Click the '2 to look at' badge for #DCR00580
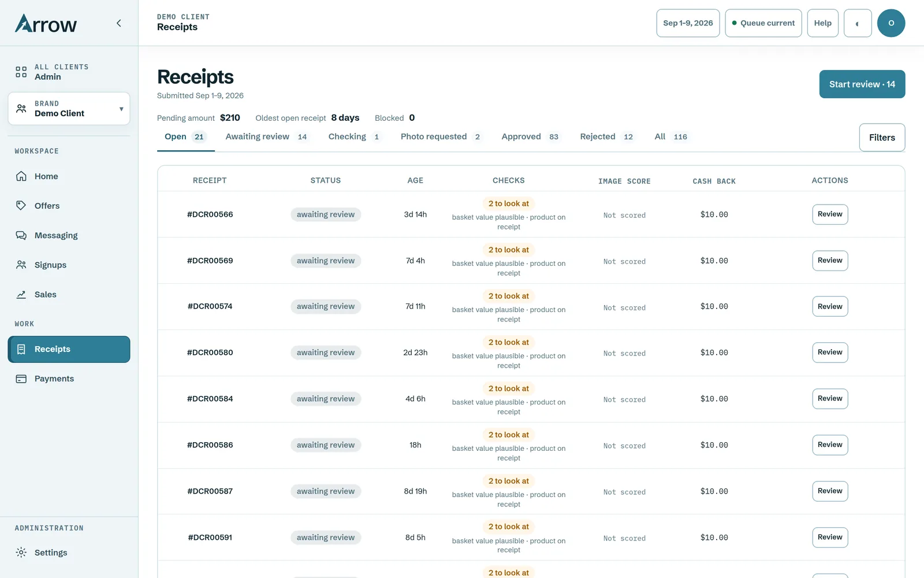Image resolution: width=924 pixels, height=578 pixels. tap(509, 342)
